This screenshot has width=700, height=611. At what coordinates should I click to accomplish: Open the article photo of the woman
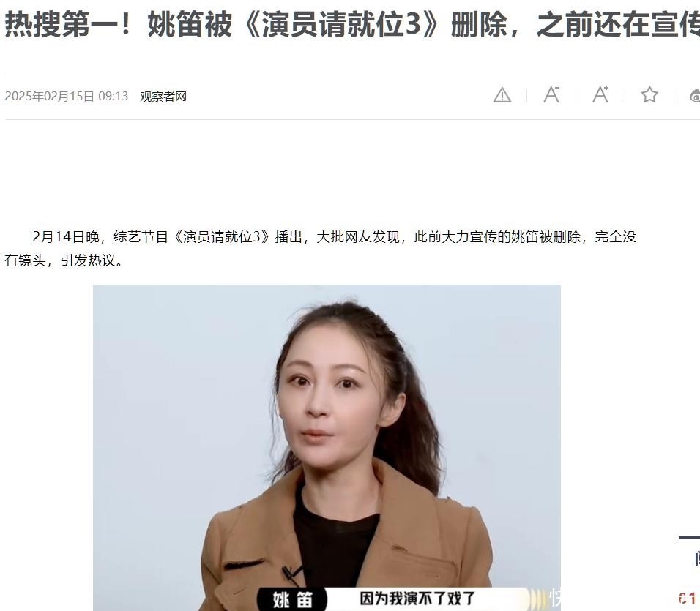click(x=327, y=448)
